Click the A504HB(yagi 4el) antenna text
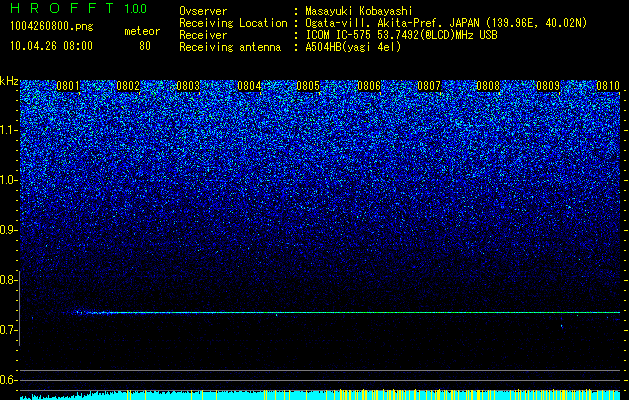 click(x=353, y=47)
